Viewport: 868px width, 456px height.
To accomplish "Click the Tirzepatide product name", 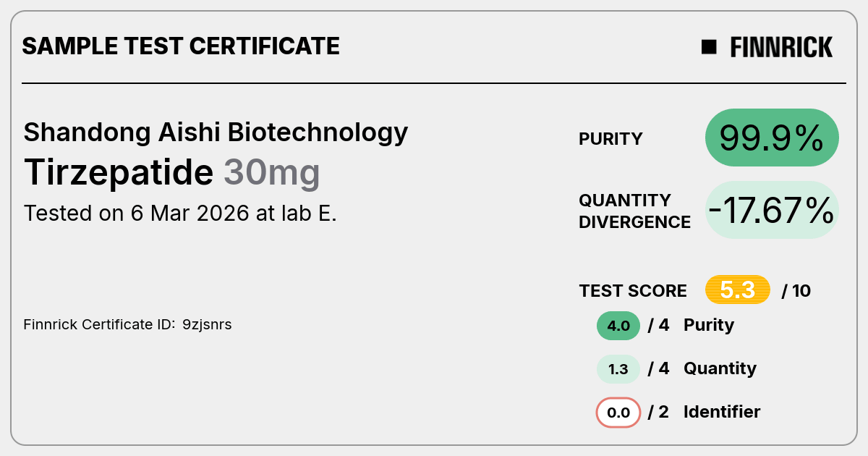I will [x=119, y=172].
